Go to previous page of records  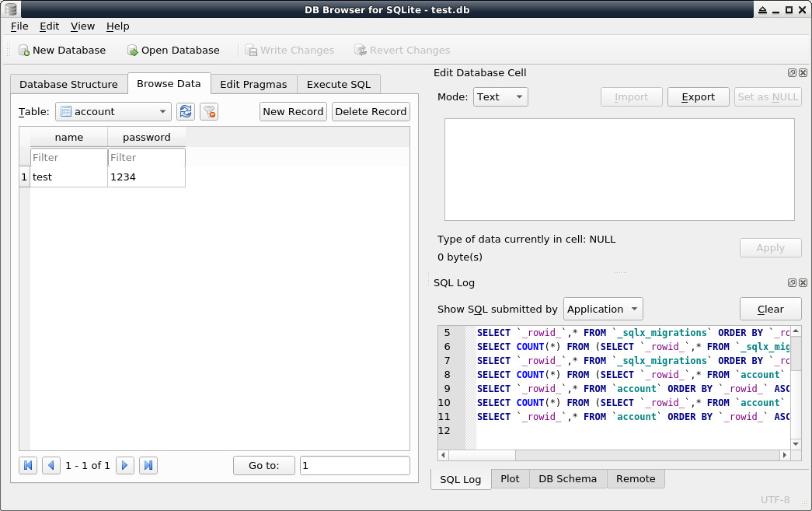point(51,465)
